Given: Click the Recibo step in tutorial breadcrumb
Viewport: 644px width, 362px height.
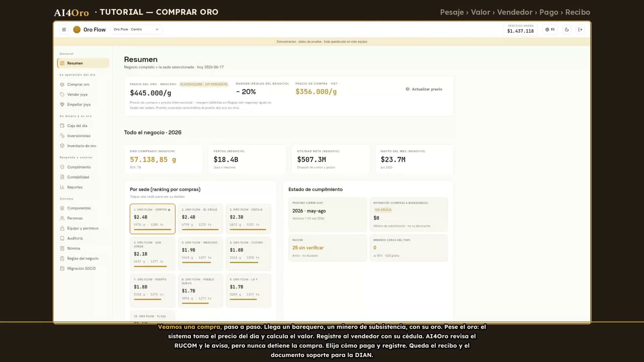Looking at the screenshot, I should (578, 12).
